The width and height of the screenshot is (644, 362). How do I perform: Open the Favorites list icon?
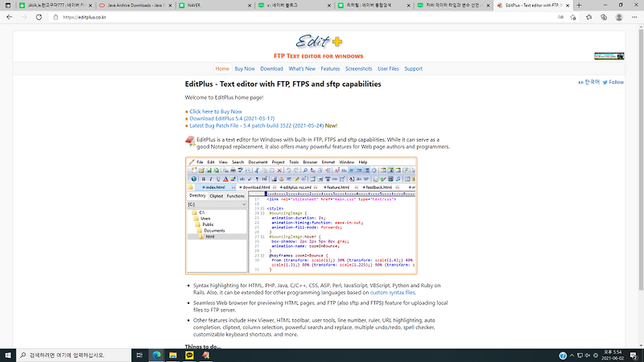[589, 17]
